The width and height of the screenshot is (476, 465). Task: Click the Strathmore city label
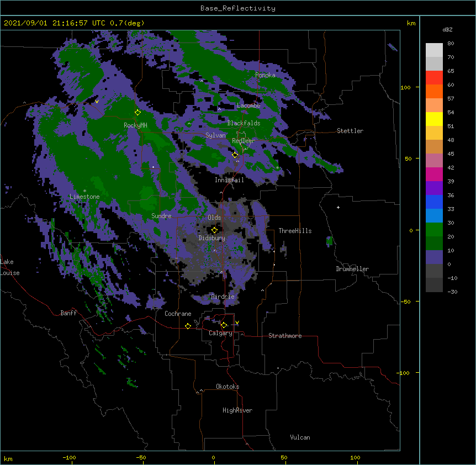click(285, 336)
